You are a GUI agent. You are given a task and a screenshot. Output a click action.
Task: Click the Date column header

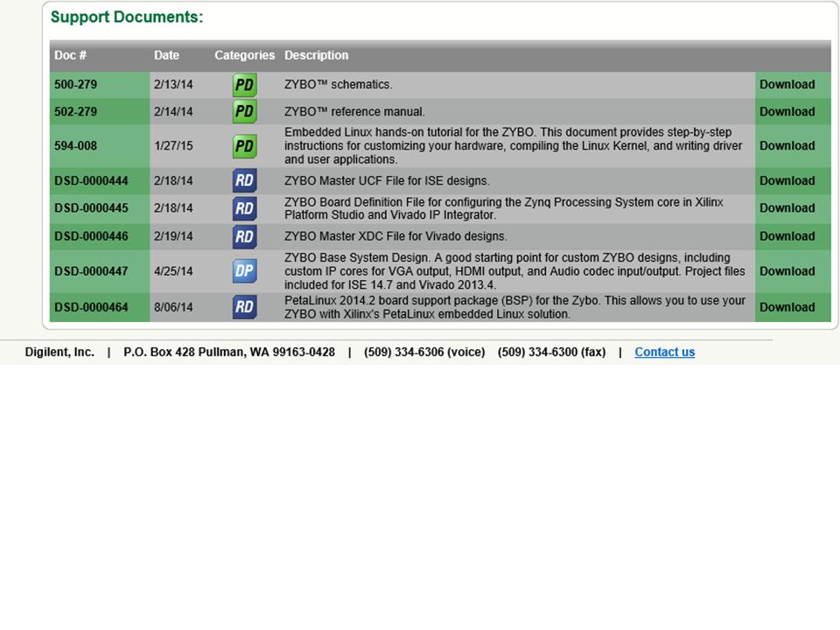(166, 55)
